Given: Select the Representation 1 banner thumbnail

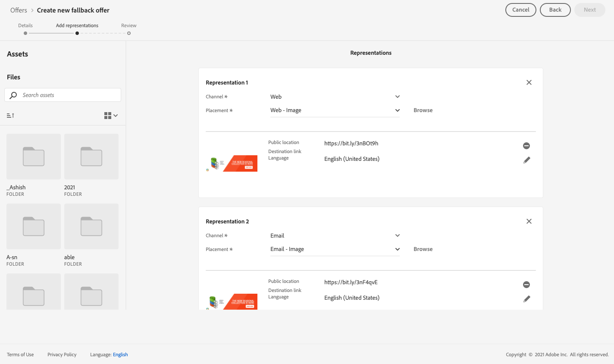Looking at the screenshot, I should (232, 163).
